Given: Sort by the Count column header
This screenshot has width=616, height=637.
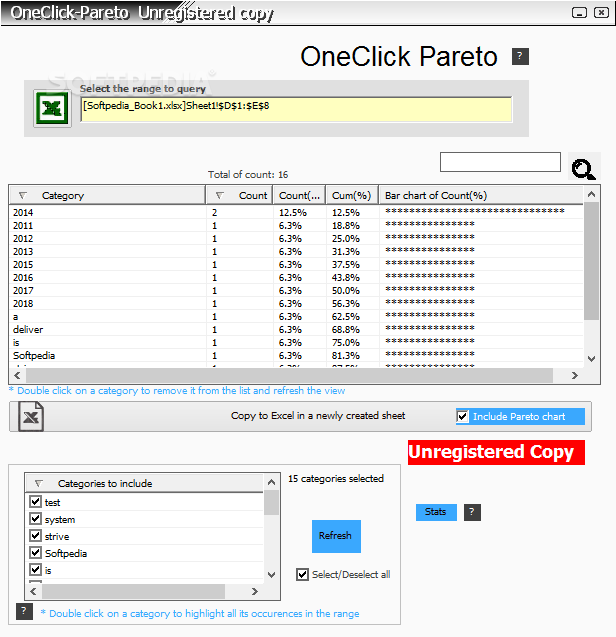Looking at the screenshot, I should (x=240, y=195).
